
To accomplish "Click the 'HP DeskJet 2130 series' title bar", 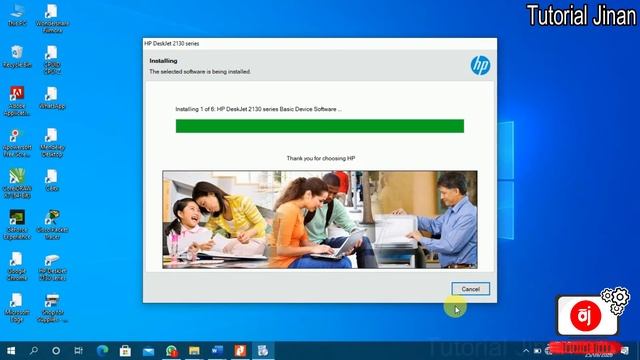I will tap(320, 43).
